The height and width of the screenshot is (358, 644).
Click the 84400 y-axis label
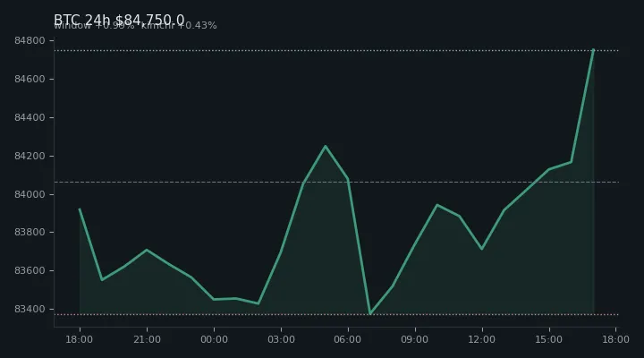tap(30, 117)
